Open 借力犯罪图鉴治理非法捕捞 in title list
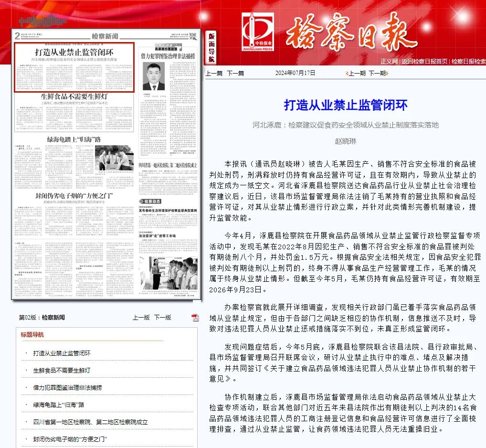Image resolution: width=486 pixels, height=448 pixels. click(x=68, y=387)
